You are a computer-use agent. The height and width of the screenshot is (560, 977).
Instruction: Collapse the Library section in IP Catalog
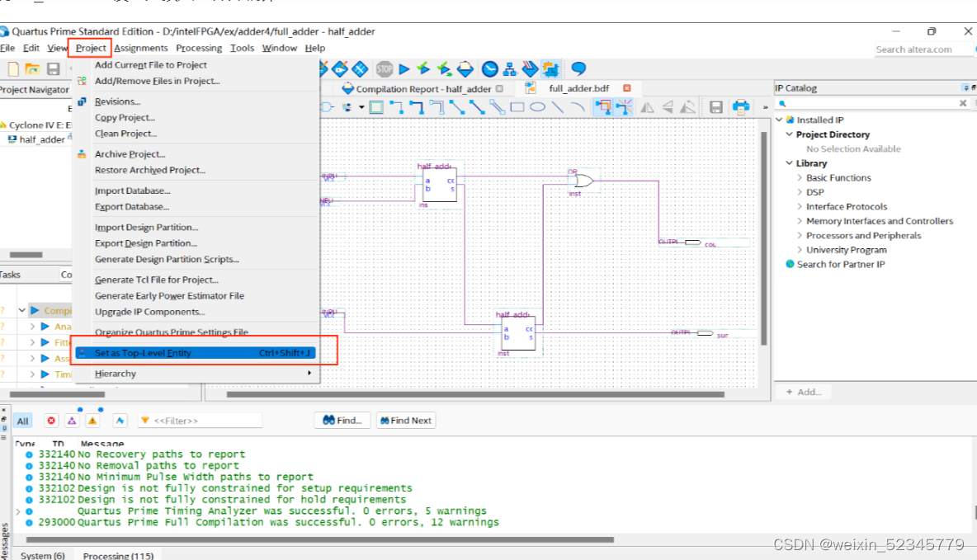[x=790, y=163]
